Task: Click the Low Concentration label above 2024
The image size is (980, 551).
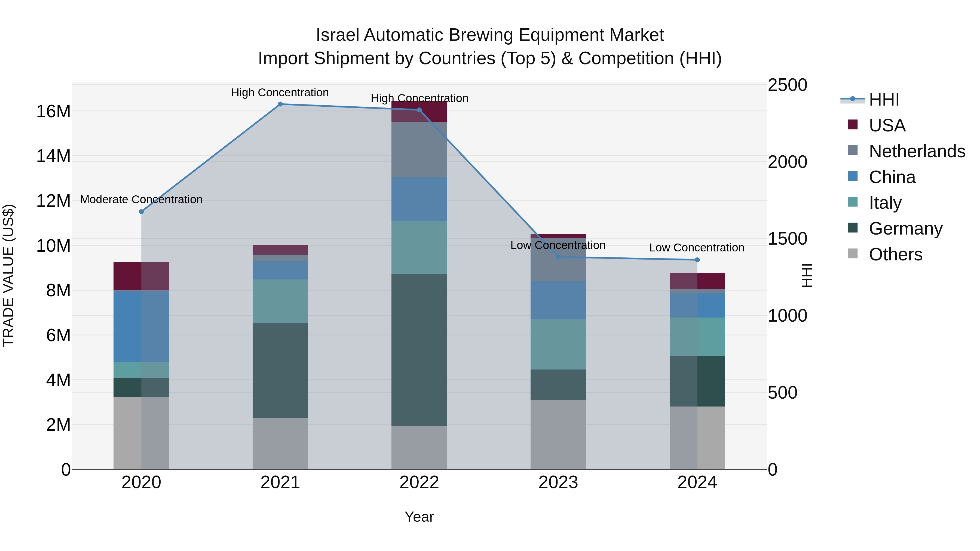Action: [697, 248]
